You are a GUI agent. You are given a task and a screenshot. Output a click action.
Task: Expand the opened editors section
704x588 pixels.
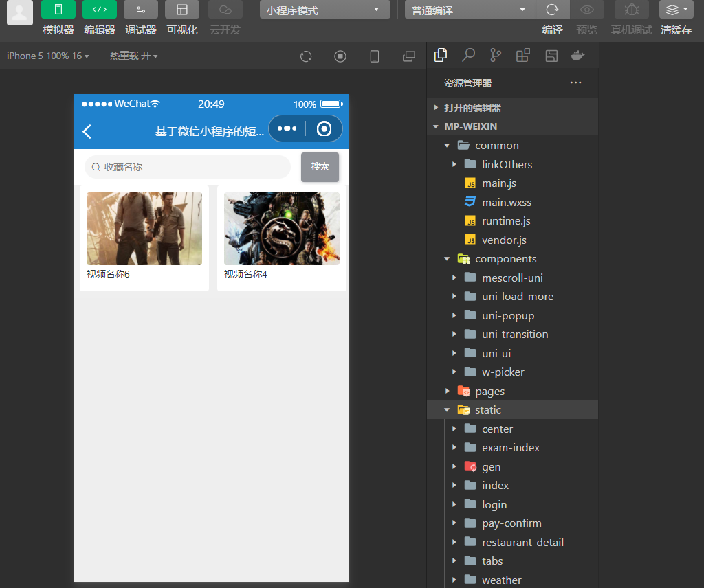[x=513, y=108]
